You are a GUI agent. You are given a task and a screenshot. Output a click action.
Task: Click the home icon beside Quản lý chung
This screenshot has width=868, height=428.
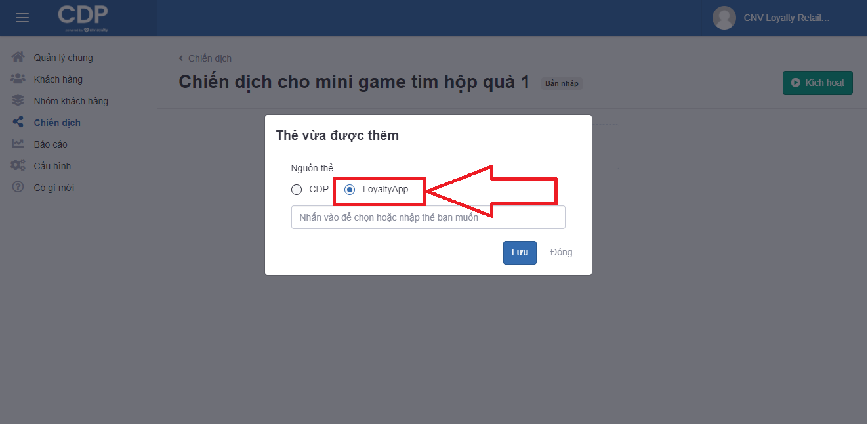[x=18, y=57]
